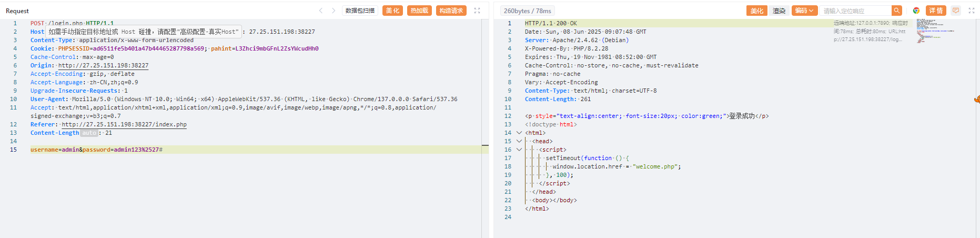Click the search magnifier icon in response toolbar
This screenshot has width=980, height=238.
(x=896, y=11)
